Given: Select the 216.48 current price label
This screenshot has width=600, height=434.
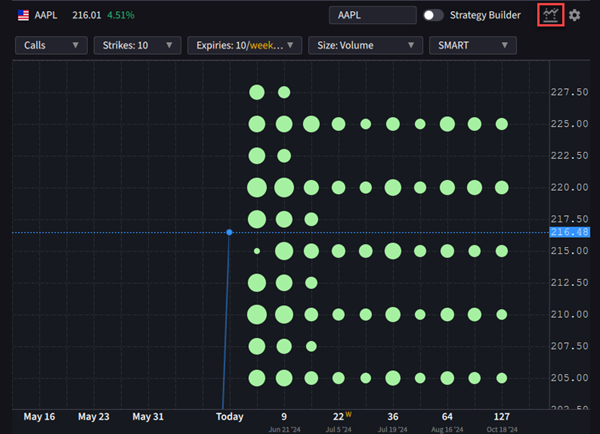Looking at the screenshot, I should pos(569,232).
